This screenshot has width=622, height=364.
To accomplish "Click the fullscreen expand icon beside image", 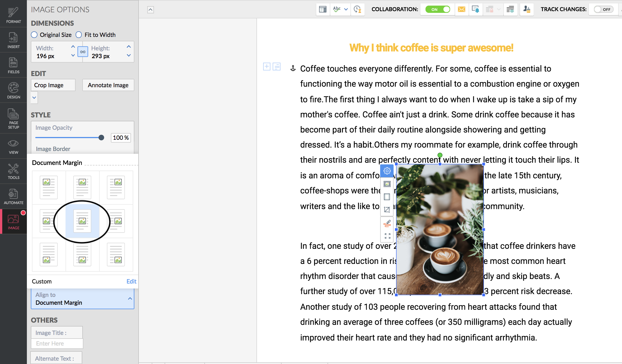I will pos(387,236).
